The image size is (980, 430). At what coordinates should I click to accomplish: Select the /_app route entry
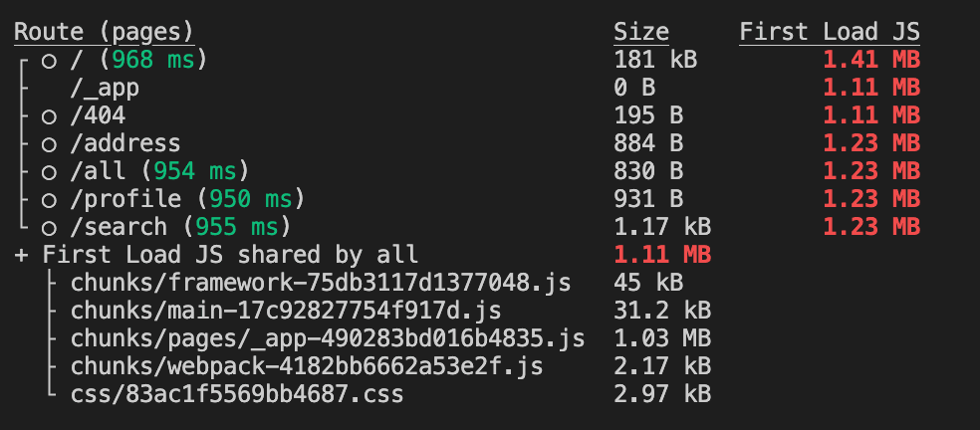(104, 88)
